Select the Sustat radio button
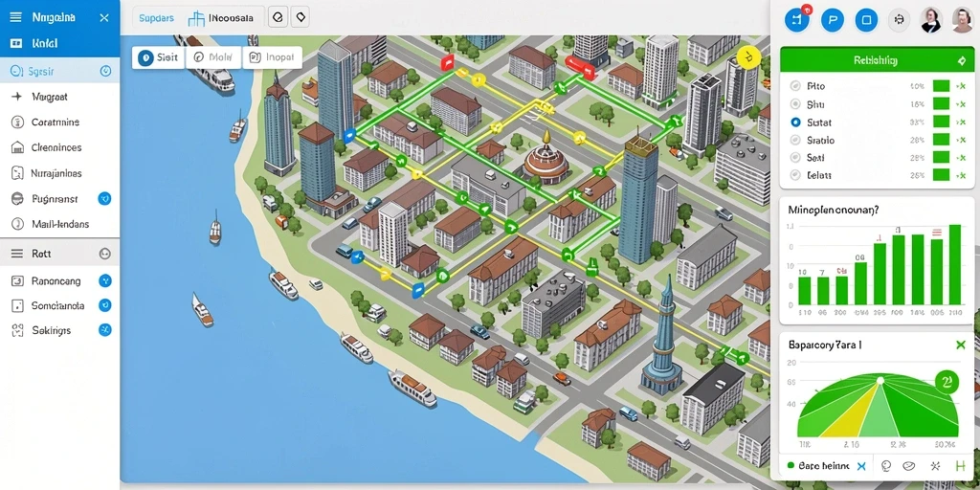 pos(795,122)
